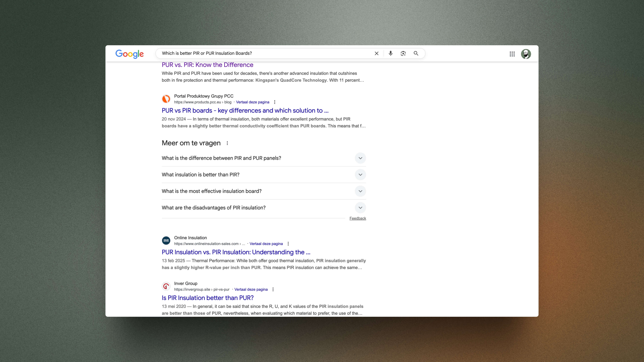Open three-dot menu for Inver Group result
This screenshot has width=644, height=362.
click(x=273, y=290)
